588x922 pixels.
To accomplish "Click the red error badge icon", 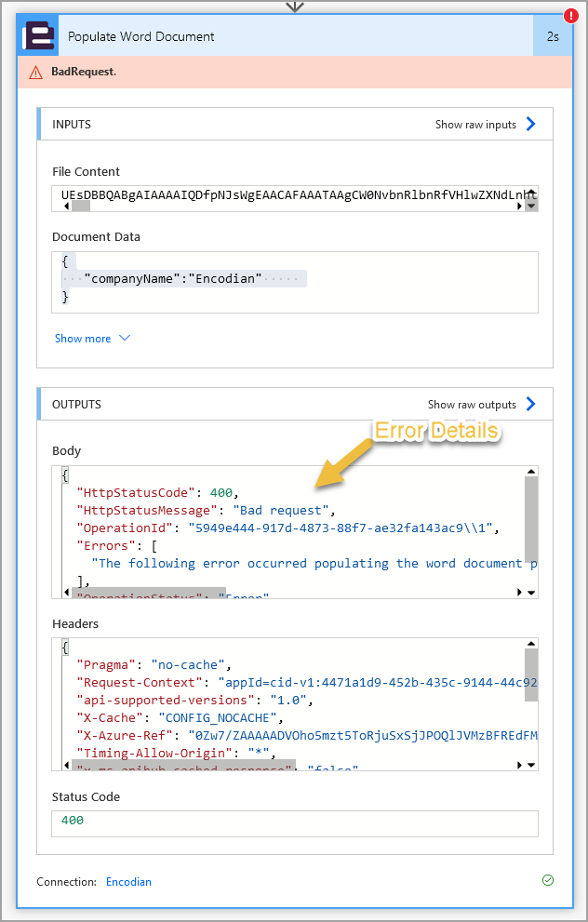I will tap(569, 16).
